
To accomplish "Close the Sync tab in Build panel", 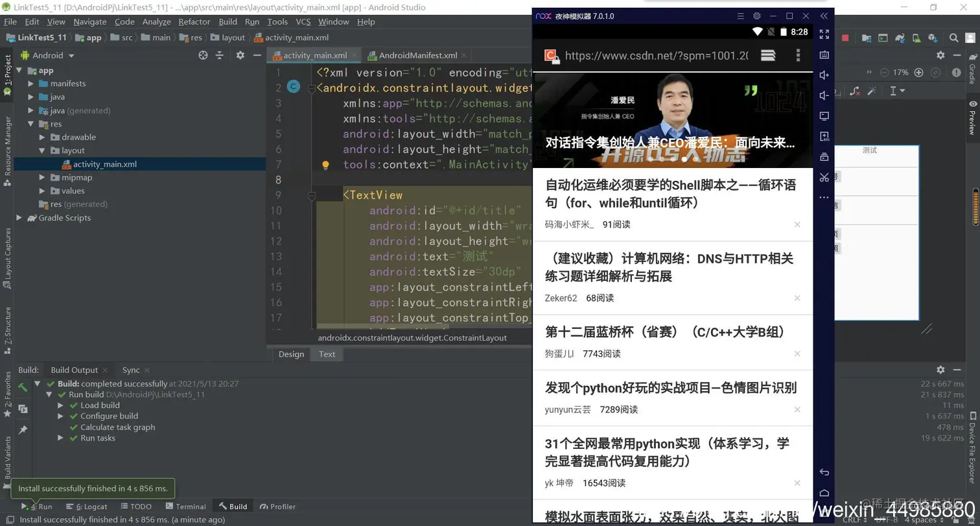I will coord(147,370).
